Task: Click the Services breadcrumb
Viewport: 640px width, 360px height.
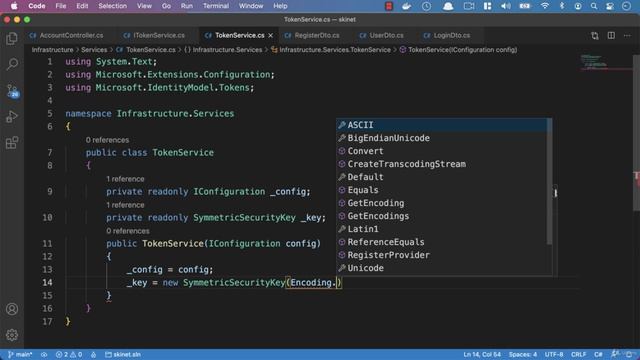Action: (94, 50)
